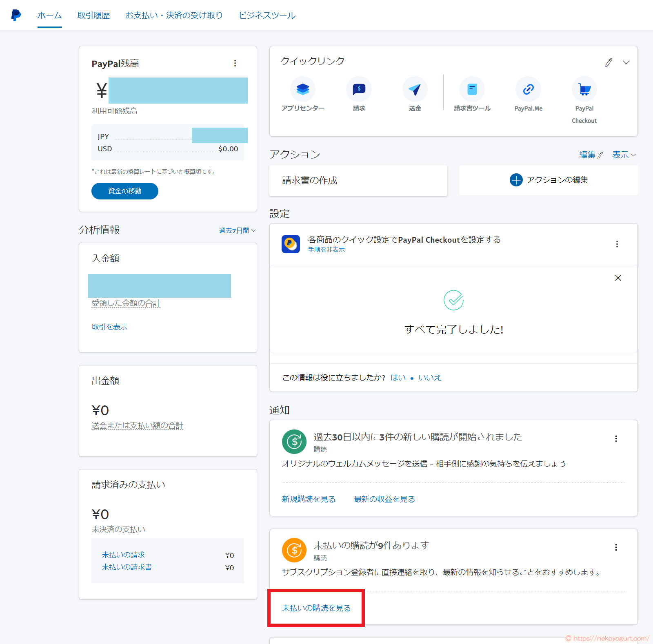Hide the setup steps via 手順を非表示
Viewport: 653px width, 644px height.
(x=326, y=250)
